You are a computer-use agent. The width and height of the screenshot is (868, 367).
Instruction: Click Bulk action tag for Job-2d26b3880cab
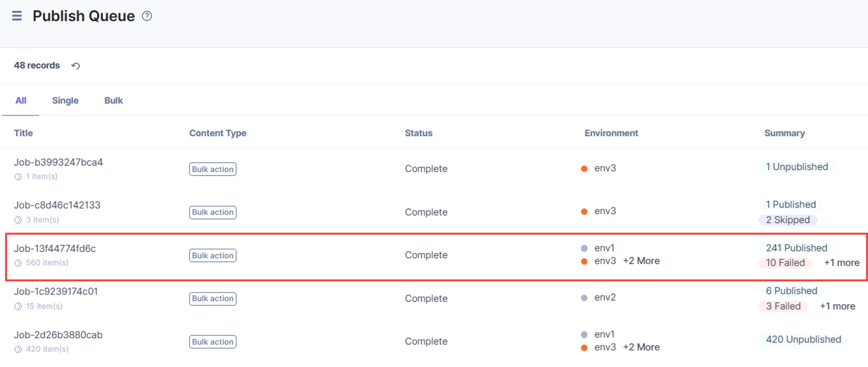[x=213, y=342]
